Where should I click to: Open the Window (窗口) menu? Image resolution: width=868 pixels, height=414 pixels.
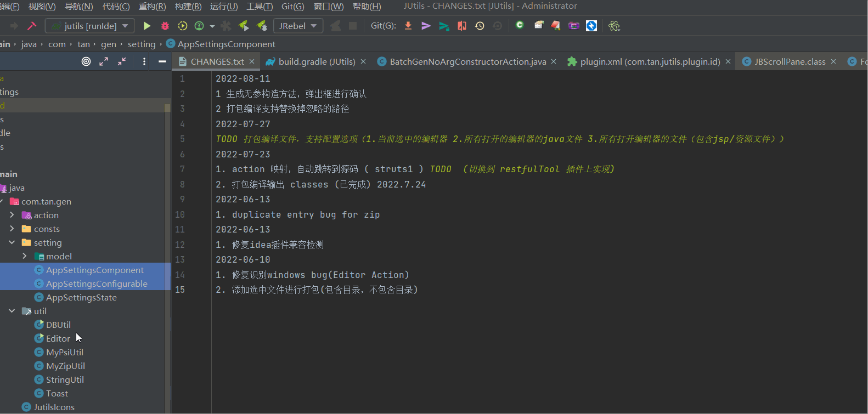pos(329,6)
